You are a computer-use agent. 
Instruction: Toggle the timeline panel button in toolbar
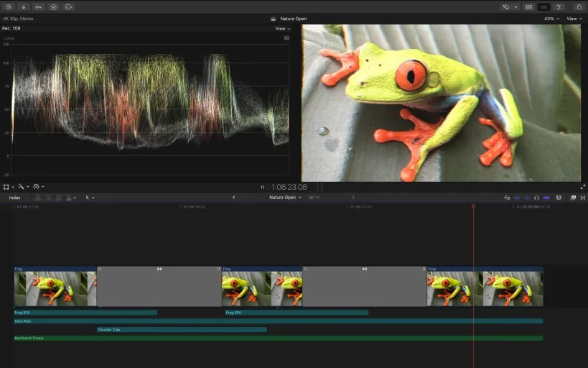543,6
